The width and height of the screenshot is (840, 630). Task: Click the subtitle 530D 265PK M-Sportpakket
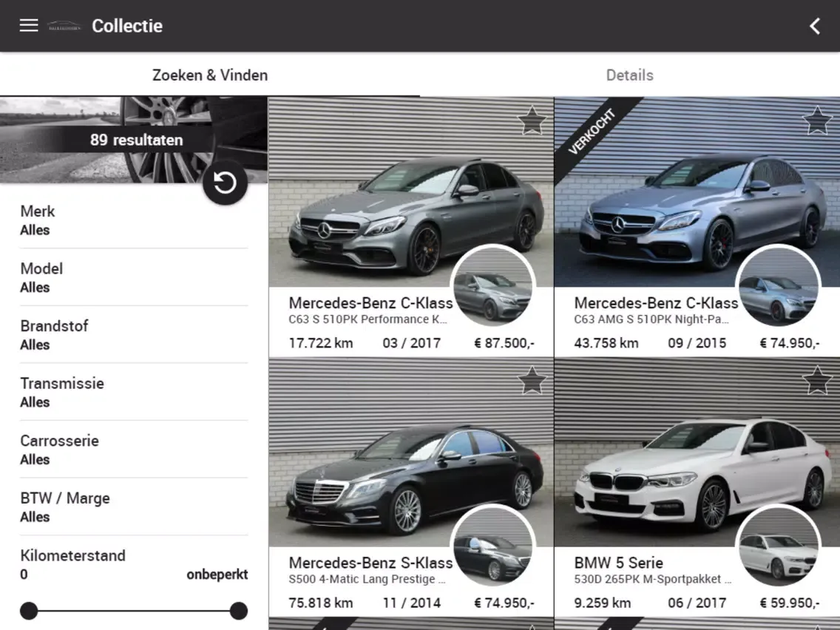click(652, 579)
